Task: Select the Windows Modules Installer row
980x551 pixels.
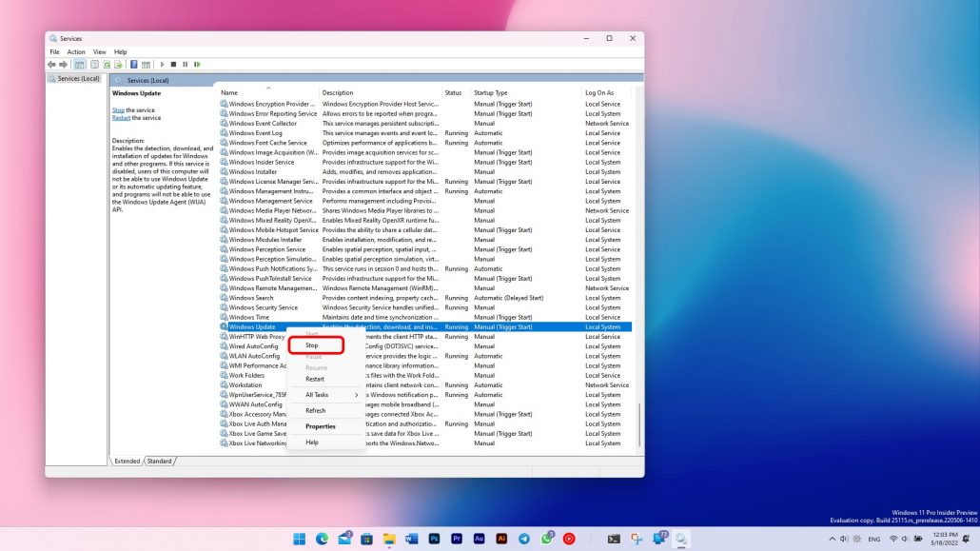Action: [x=425, y=240]
